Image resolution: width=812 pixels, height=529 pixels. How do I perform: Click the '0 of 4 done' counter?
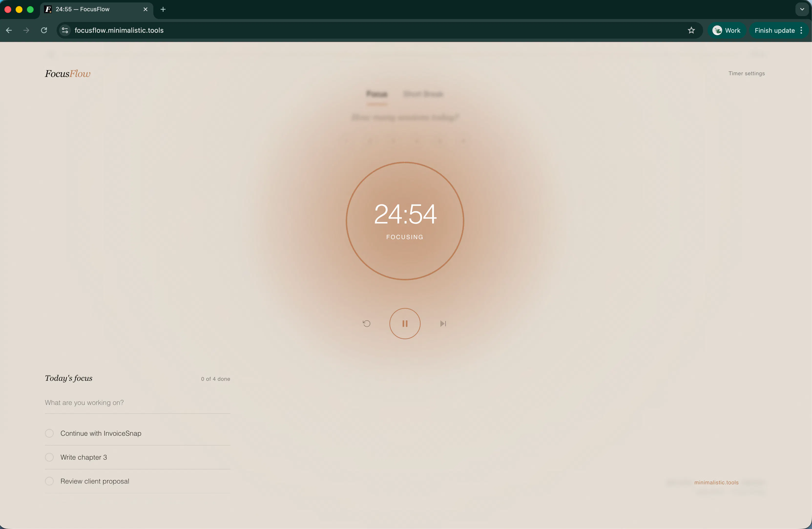216,379
